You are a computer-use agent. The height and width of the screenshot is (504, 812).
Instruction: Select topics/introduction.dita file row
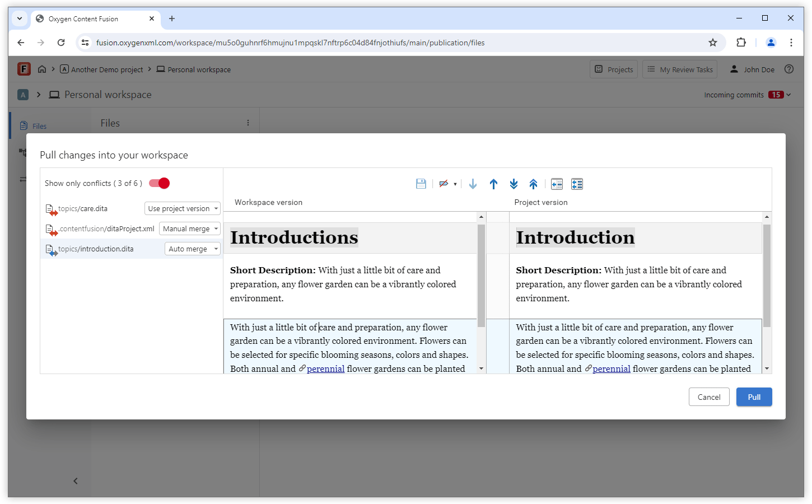[131, 249]
